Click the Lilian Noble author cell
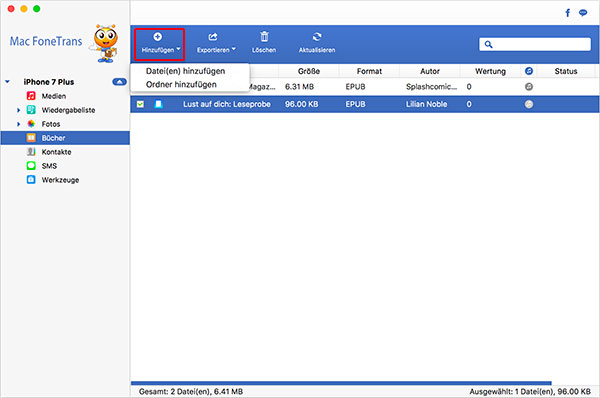Image resolution: width=600 pixels, height=398 pixels. (426, 104)
